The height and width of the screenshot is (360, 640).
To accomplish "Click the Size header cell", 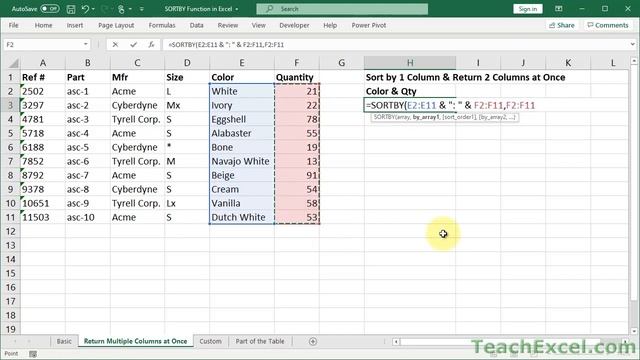I will coord(187,77).
